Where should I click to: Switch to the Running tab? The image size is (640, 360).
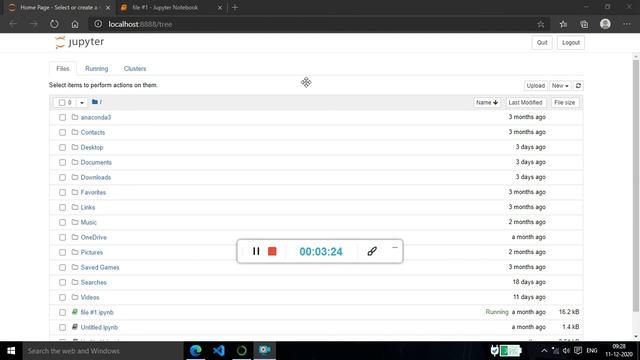pos(96,69)
